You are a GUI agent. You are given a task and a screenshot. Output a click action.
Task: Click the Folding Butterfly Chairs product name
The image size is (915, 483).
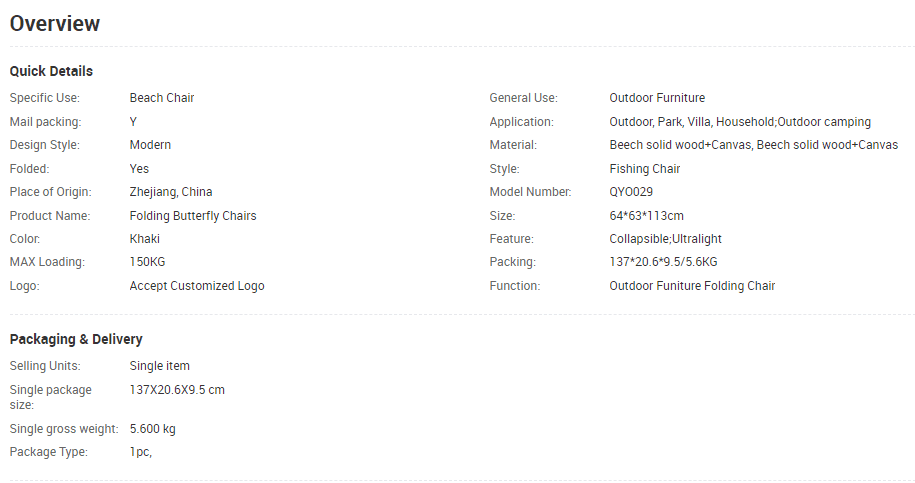193,216
